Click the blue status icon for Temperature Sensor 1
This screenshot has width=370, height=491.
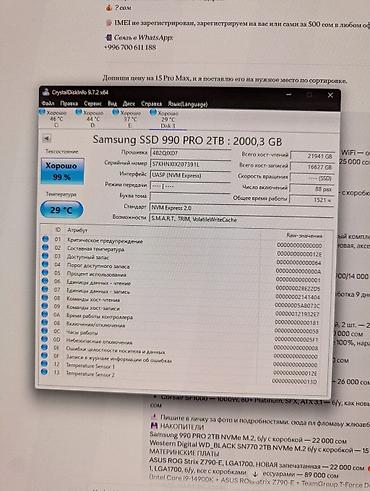pos(44,364)
